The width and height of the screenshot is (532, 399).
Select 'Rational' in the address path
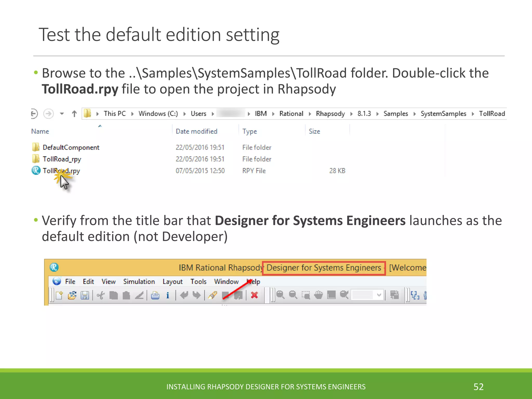pos(291,114)
